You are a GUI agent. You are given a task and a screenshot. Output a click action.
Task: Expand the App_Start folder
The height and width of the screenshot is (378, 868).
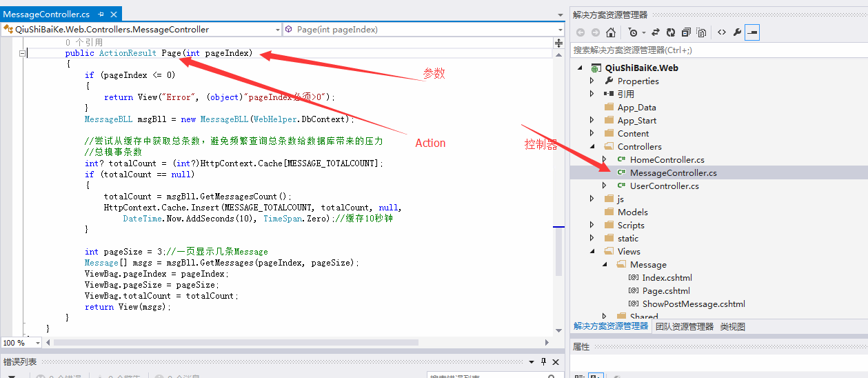(592, 120)
